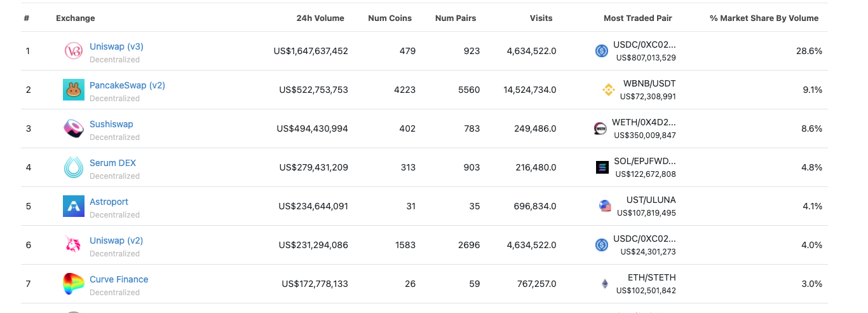Click the Curve Finance rainbow logo
The image size is (868, 313).
(74, 284)
